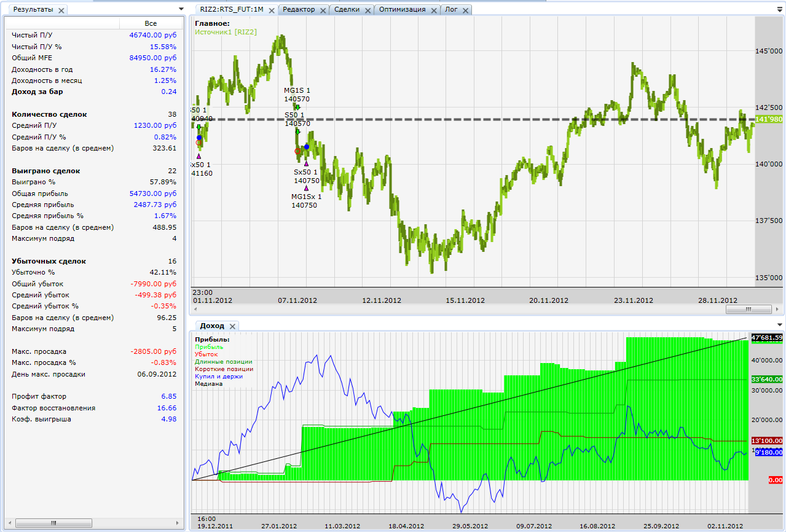Close the Редактор tab

click(323, 10)
